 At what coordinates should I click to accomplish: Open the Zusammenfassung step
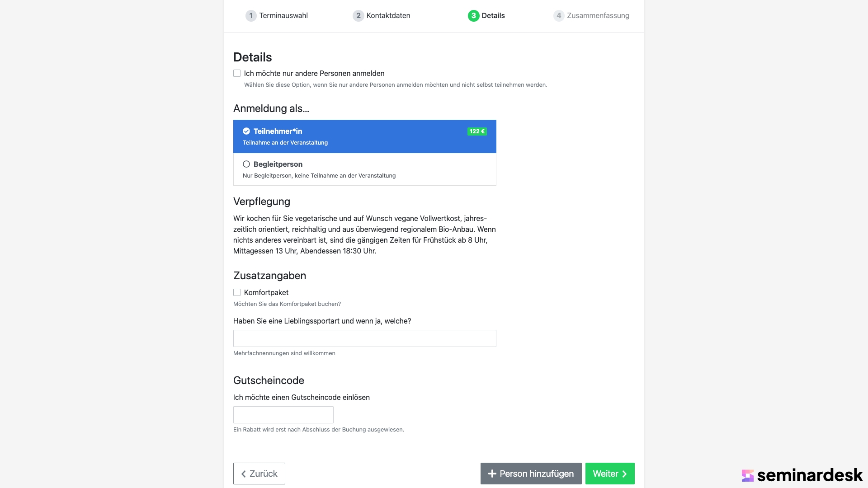point(598,16)
